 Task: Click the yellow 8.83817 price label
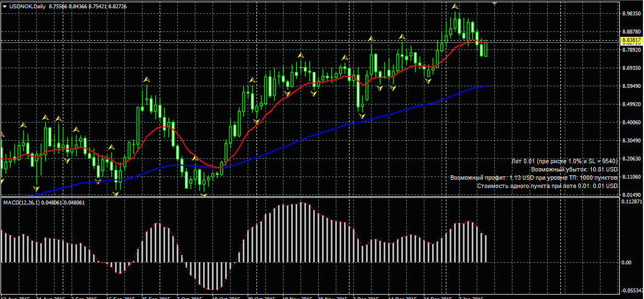tap(632, 40)
